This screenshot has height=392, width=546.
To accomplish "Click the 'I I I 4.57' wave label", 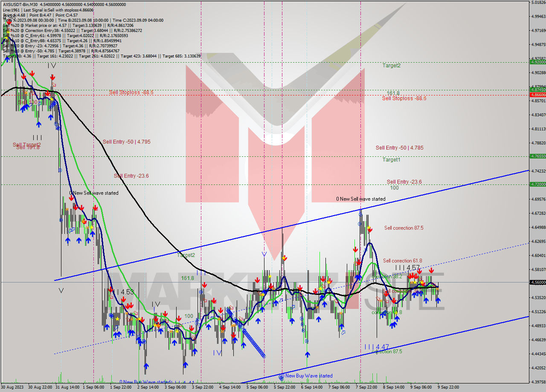I will point(408,268).
